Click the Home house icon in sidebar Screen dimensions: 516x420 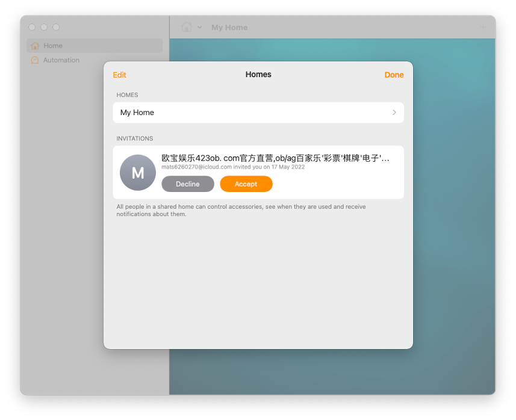[x=35, y=46]
